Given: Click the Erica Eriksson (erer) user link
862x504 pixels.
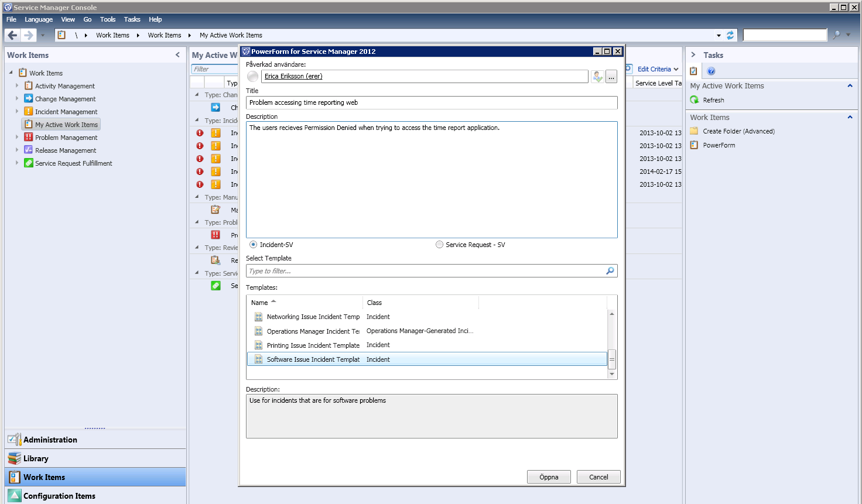Looking at the screenshot, I should click(x=293, y=76).
